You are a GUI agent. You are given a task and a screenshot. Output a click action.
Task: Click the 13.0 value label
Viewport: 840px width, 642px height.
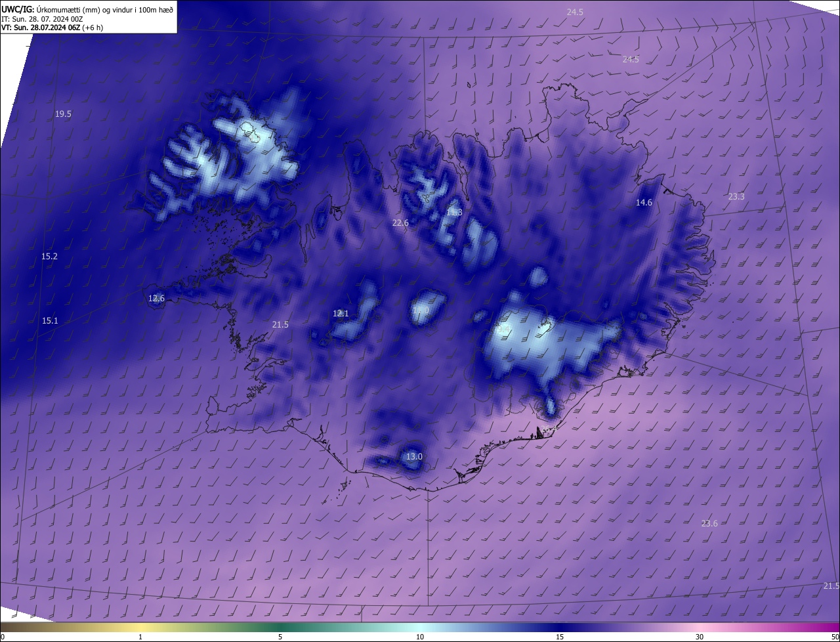pyautogui.click(x=414, y=457)
